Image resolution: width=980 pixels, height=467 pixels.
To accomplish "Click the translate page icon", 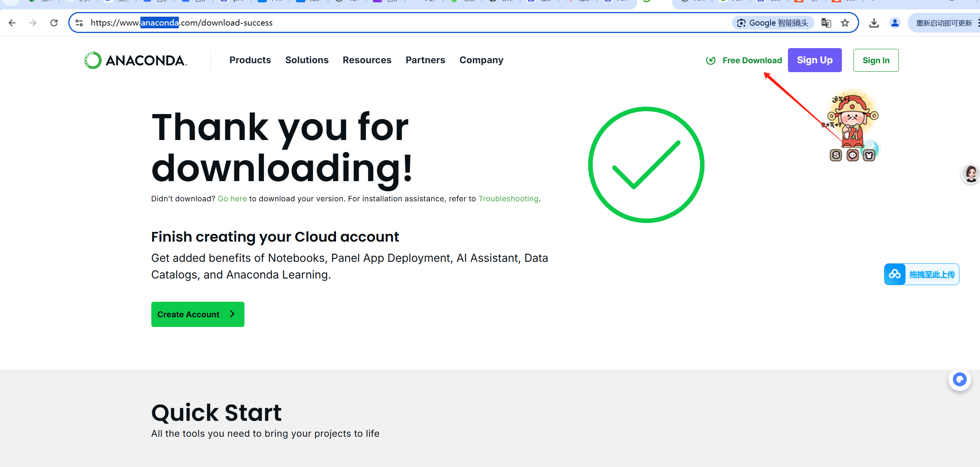I will 826,23.
